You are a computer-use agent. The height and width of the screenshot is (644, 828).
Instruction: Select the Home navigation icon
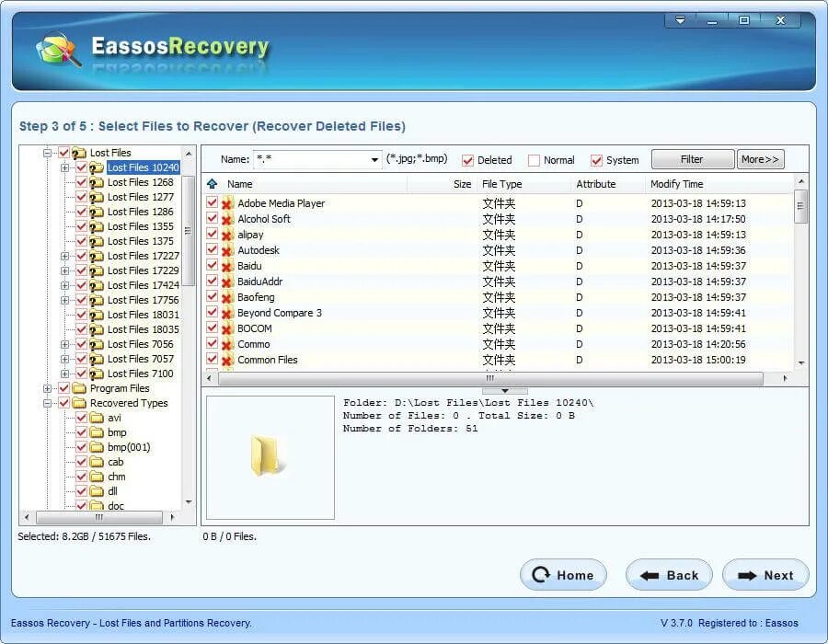point(542,575)
